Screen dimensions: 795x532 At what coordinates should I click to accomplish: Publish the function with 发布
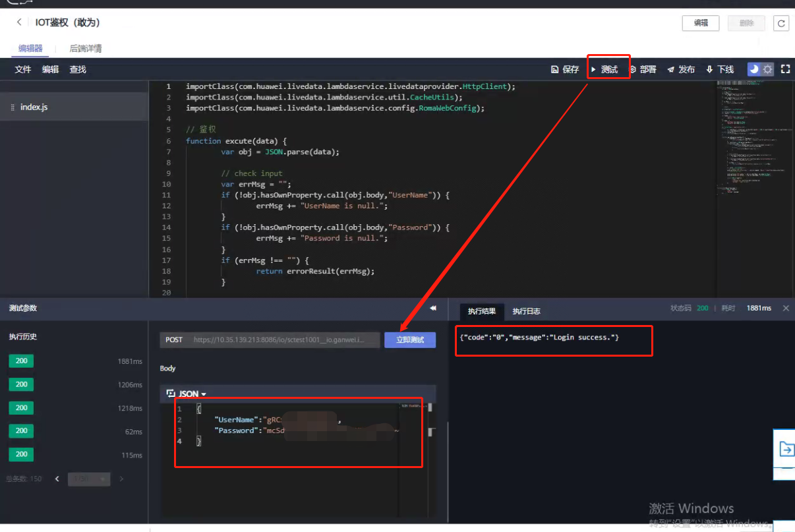(681, 69)
